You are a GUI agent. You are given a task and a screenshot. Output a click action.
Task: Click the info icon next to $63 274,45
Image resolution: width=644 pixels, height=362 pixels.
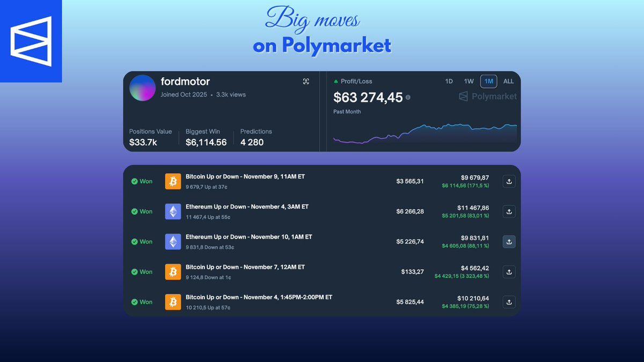pos(408,98)
